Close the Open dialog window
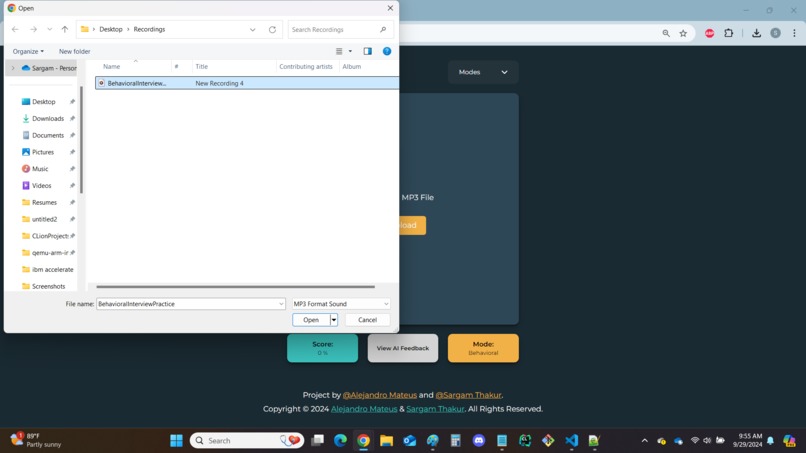 (x=390, y=8)
